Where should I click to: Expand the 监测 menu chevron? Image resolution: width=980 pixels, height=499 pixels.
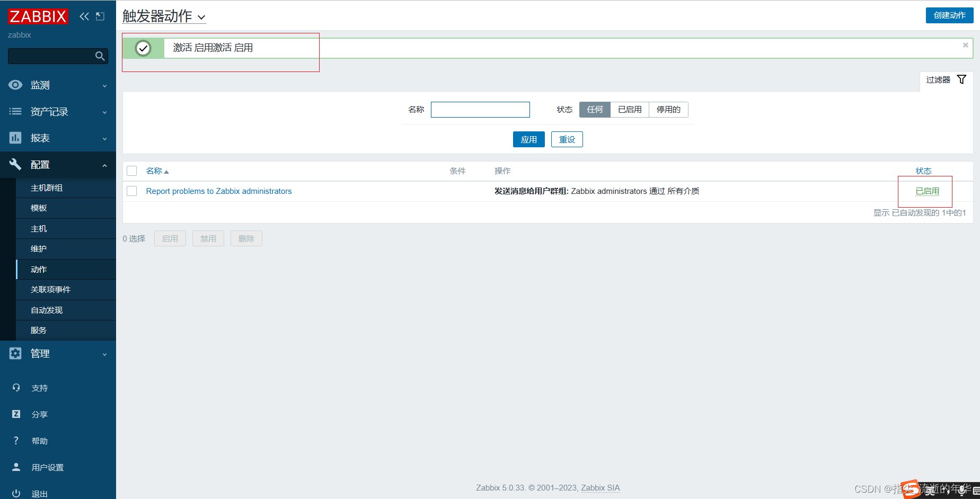[104, 86]
